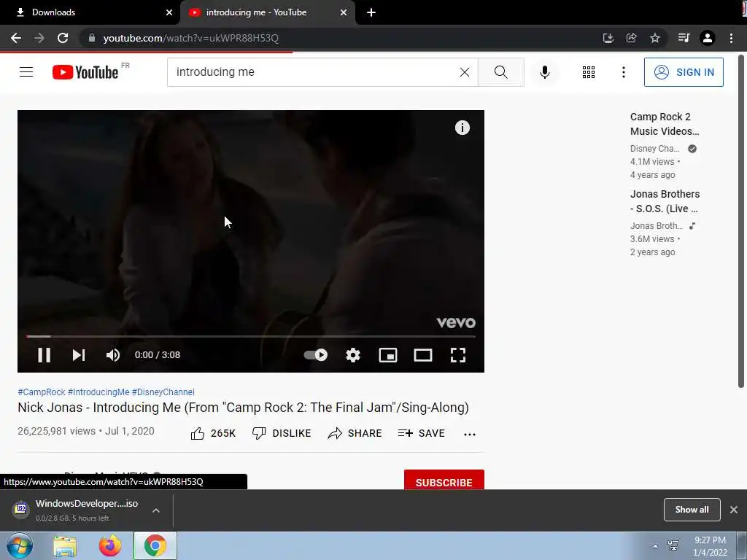Toggle the autoplay switch
The image size is (747, 560).
point(316,355)
